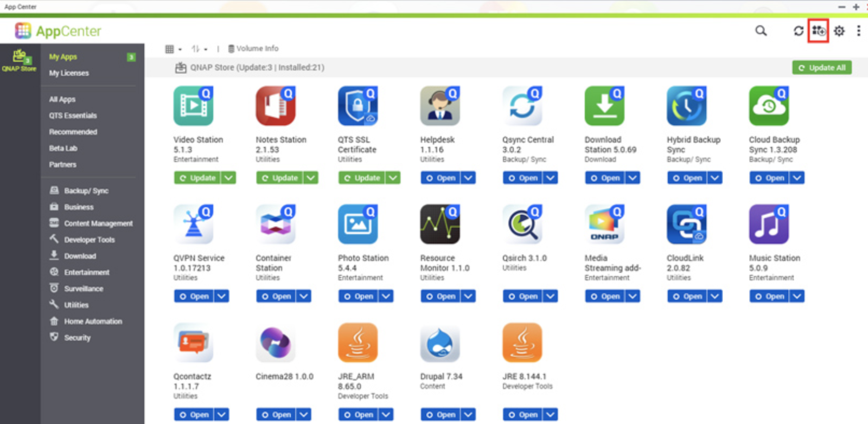Screen dimensions: 868x424
Task: Expand the view mode grid dropdown
Action: point(173,49)
